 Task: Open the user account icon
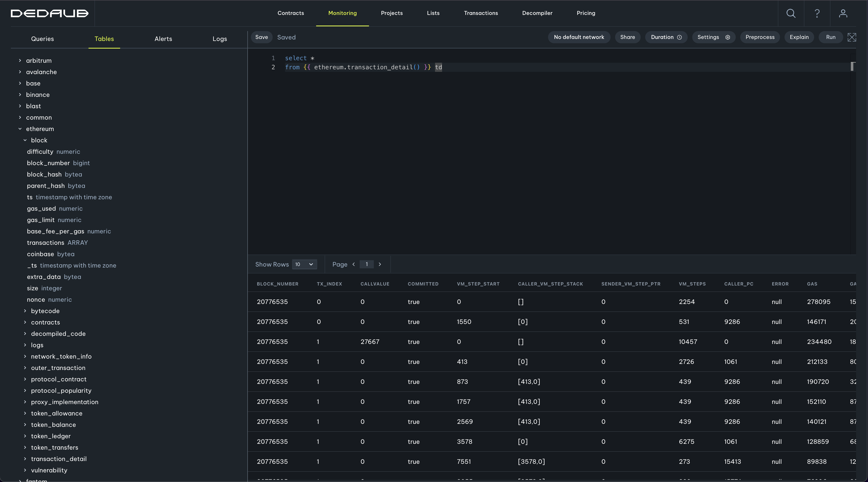pyautogui.click(x=843, y=13)
